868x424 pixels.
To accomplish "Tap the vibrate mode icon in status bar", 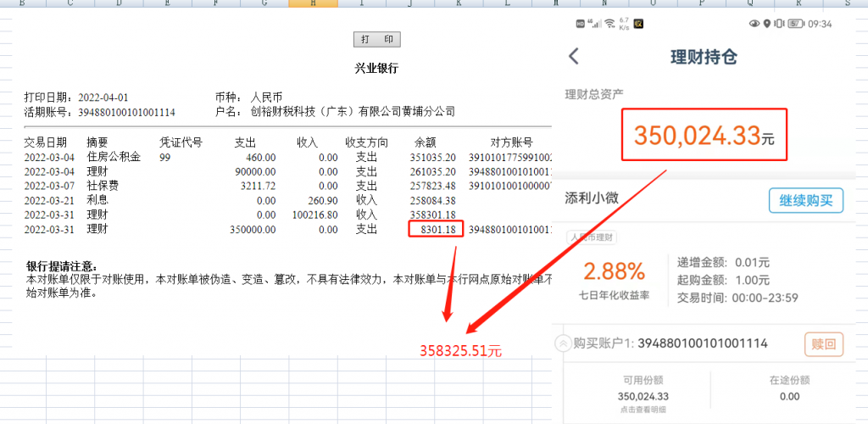I will tap(779, 24).
